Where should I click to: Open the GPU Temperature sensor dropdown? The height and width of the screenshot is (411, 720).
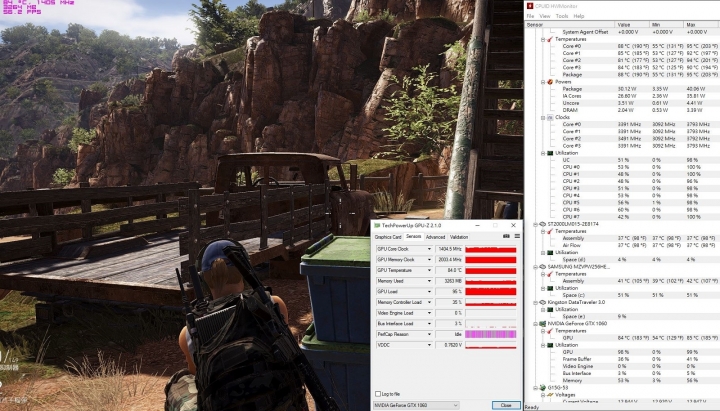point(429,270)
